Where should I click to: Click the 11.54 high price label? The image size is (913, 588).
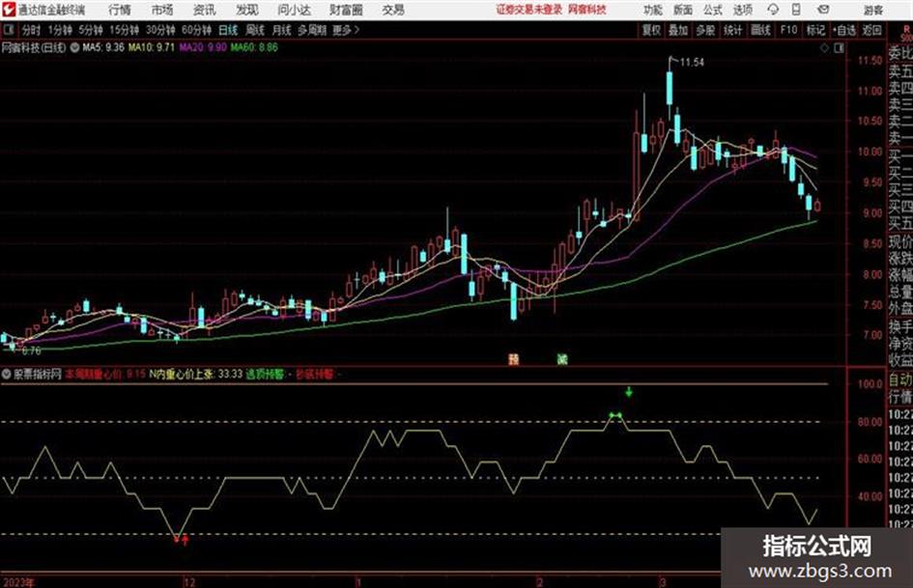pos(692,63)
